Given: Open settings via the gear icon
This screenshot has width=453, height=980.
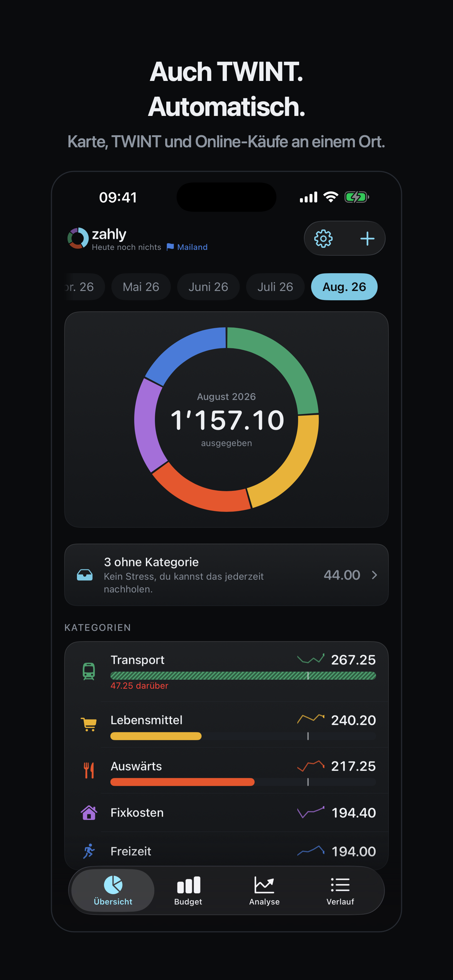Looking at the screenshot, I should point(323,238).
